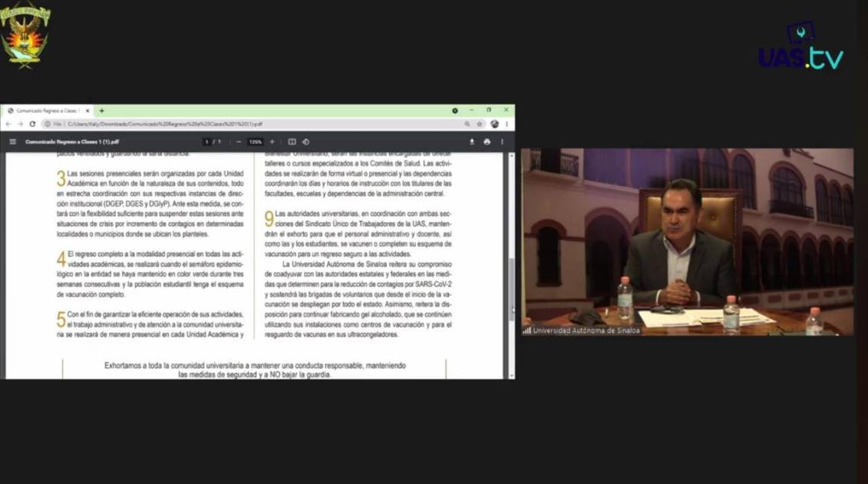
Task: Select the Comunicado Regreso a Clases tab
Action: point(46,111)
